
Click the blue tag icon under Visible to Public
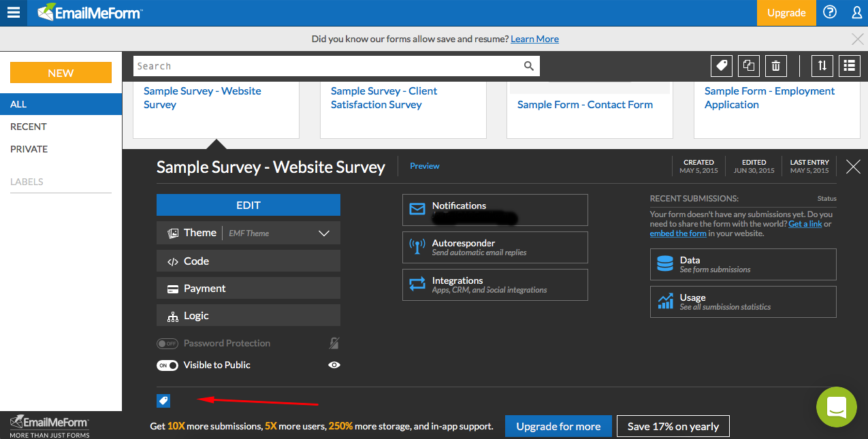163,401
